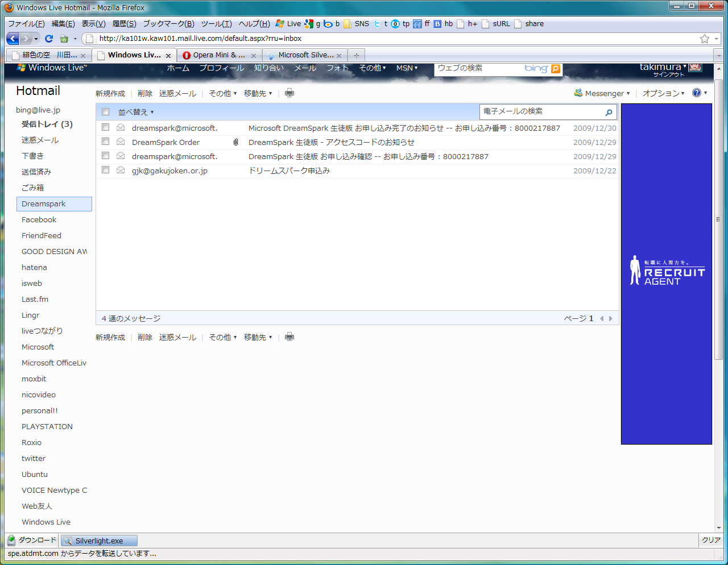Image resolution: width=728 pixels, height=565 pixels.
Task: Open the lower 移動先 dropdown below list
Action: (258, 337)
